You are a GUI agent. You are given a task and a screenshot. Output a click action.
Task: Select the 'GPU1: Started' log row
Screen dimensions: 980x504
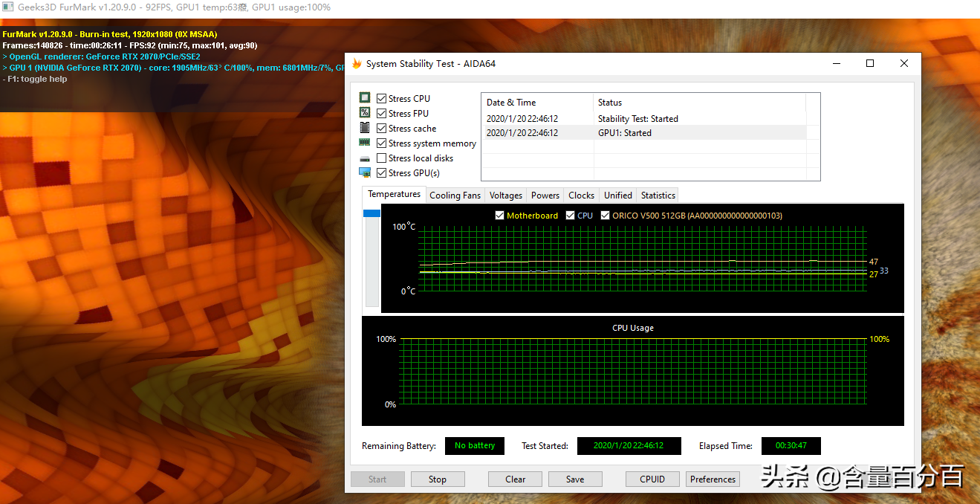(x=643, y=133)
